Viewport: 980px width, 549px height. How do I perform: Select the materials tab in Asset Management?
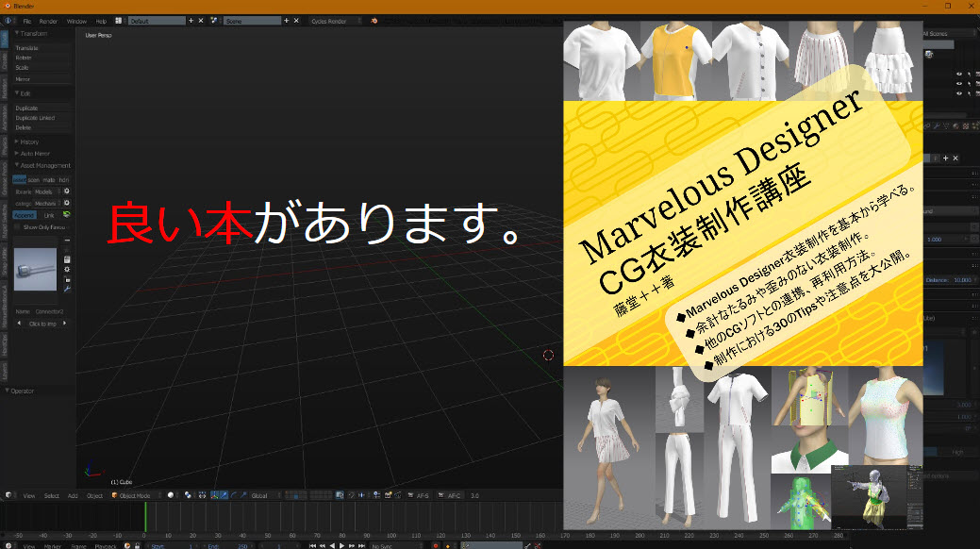[49, 179]
